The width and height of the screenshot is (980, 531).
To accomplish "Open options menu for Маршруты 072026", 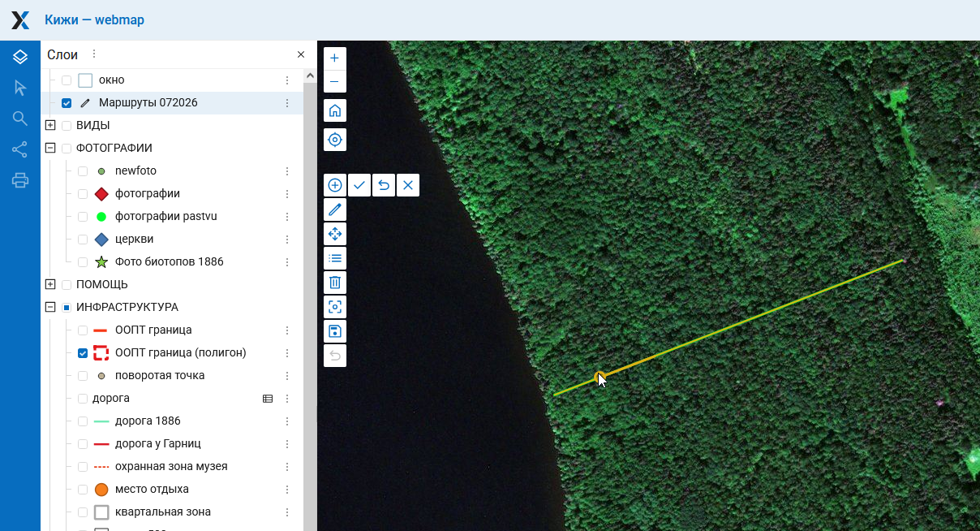I will pos(287,103).
